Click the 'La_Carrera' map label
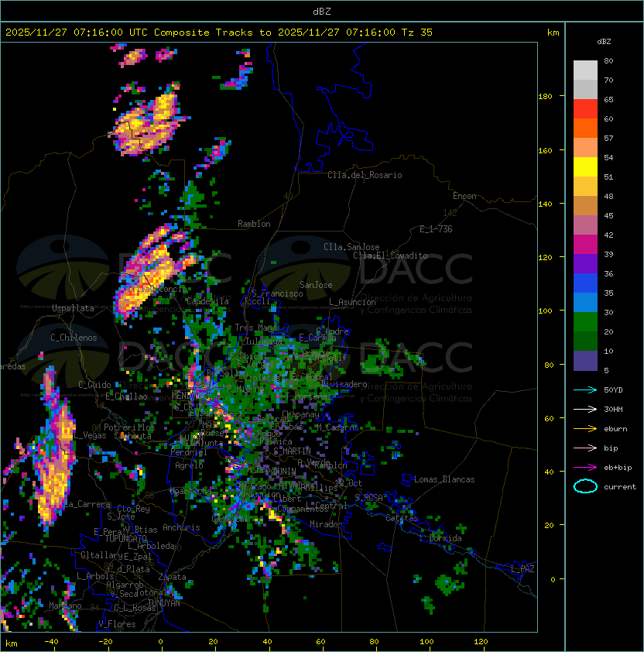Screen dimensions: 644x652 point(87,504)
